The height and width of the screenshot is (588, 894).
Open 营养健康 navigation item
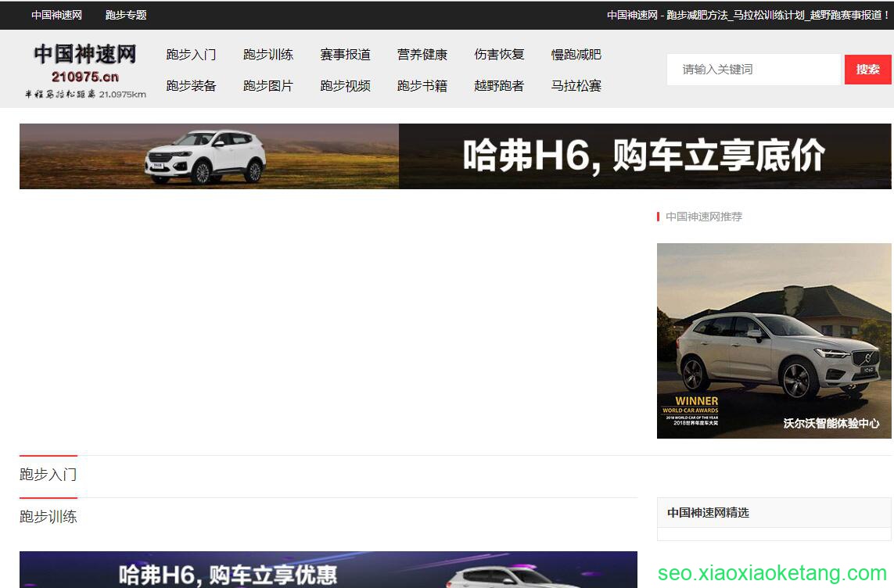(422, 55)
